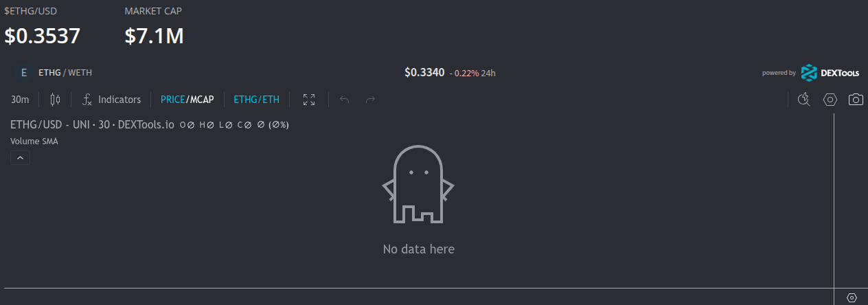Viewport: 868px width, 305px height.
Task: Click the redo arrow in chart toolbar
Action: point(370,100)
